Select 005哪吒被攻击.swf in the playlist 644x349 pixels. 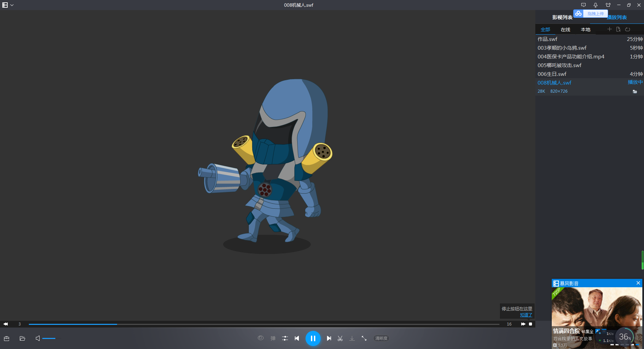590,65
